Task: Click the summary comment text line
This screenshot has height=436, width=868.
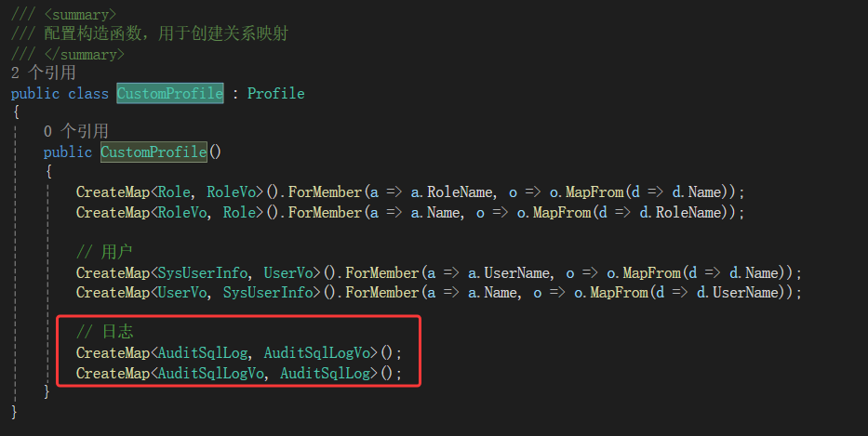Action: tap(150, 33)
